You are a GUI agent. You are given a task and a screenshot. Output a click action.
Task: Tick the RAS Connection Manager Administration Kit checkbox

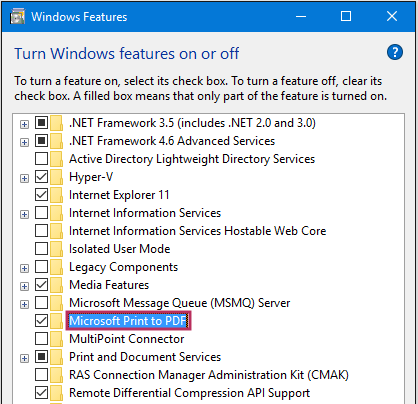pyautogui.click(x=41, y=375)
